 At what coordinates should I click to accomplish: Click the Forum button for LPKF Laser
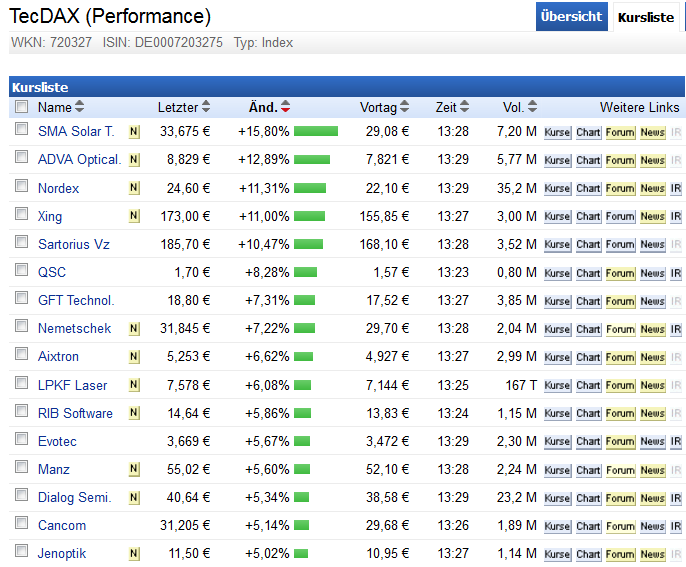coord(620,385)
